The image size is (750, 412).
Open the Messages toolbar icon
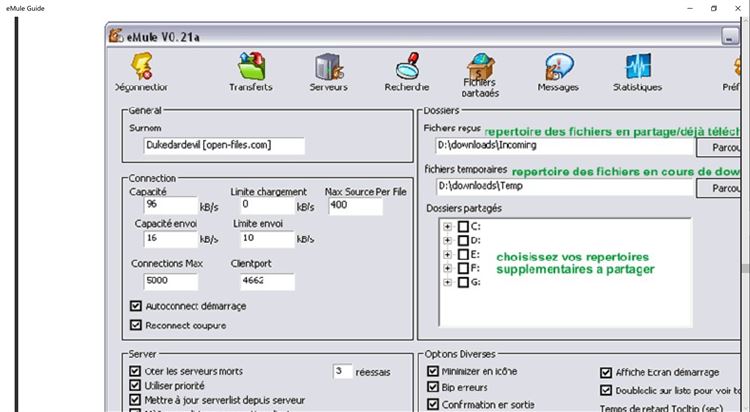click(559, 66)
